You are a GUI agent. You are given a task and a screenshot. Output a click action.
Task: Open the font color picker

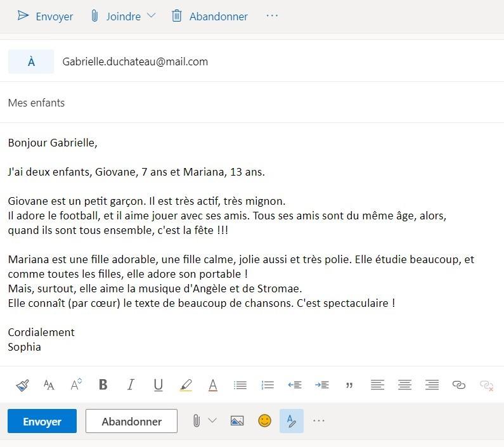(x=213, y=385)
